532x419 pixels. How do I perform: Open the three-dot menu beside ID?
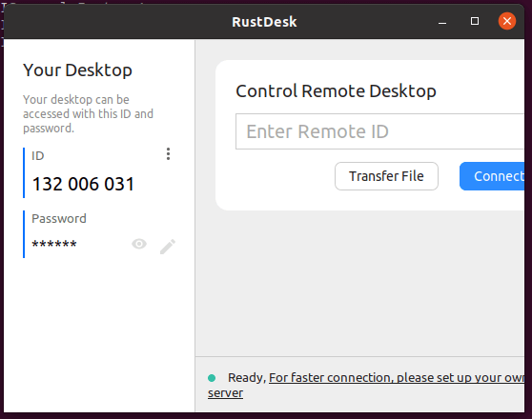pos(168,154)
